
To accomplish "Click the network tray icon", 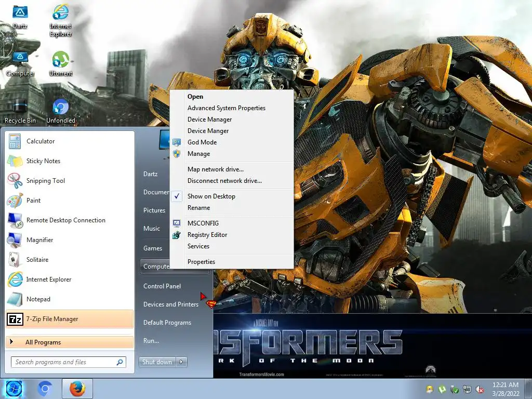I will (467, 390).
